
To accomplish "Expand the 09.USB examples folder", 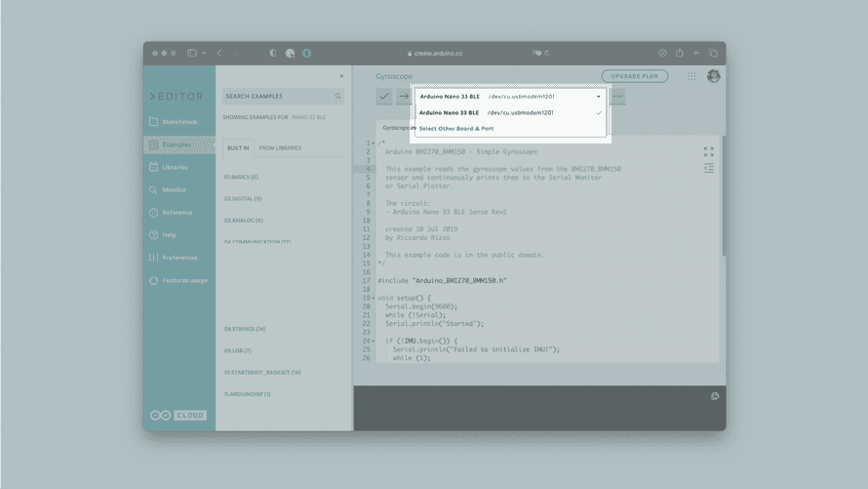I will click(238, 350).
